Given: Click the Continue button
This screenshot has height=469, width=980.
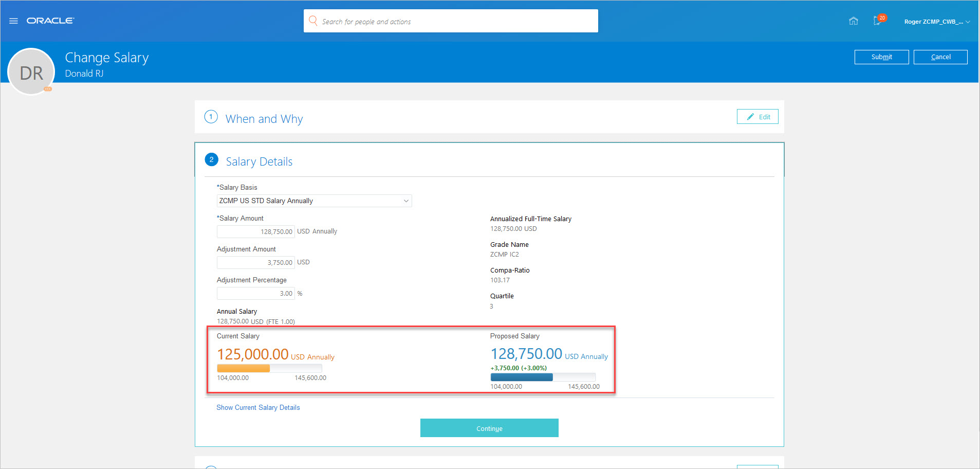Looking at the screenshot, I should (489, 428).
